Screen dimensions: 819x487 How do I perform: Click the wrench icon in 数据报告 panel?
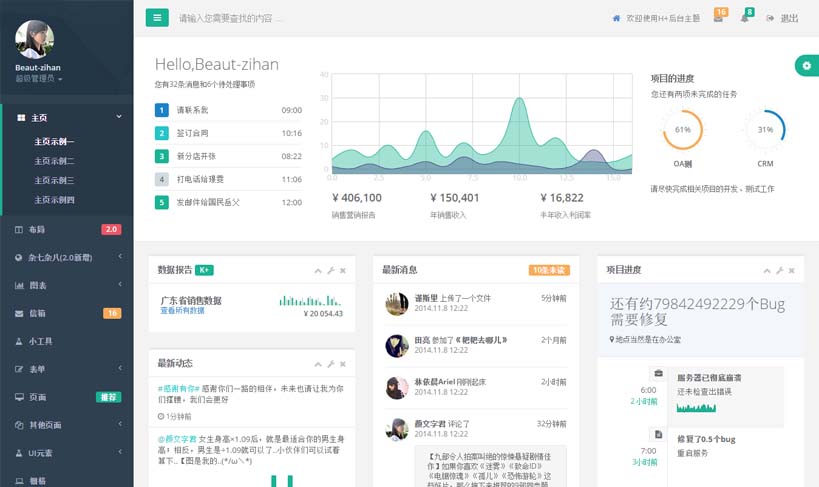tap(331, 270)
